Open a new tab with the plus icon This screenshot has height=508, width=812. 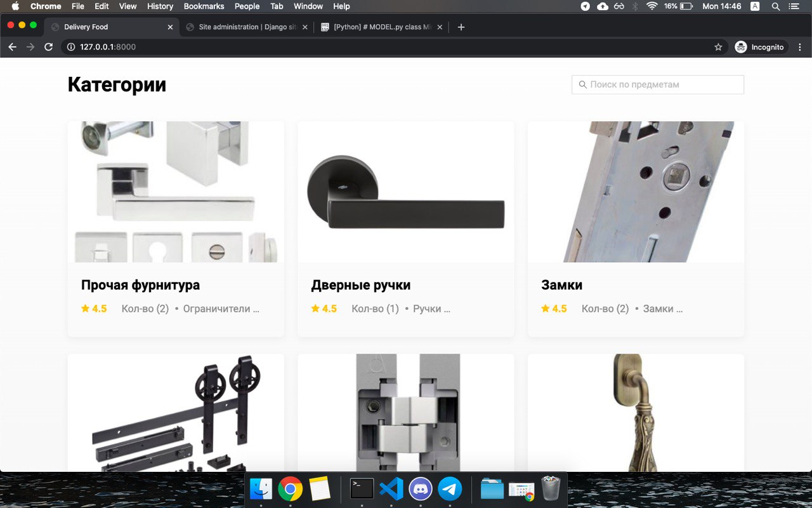[461, 27]
